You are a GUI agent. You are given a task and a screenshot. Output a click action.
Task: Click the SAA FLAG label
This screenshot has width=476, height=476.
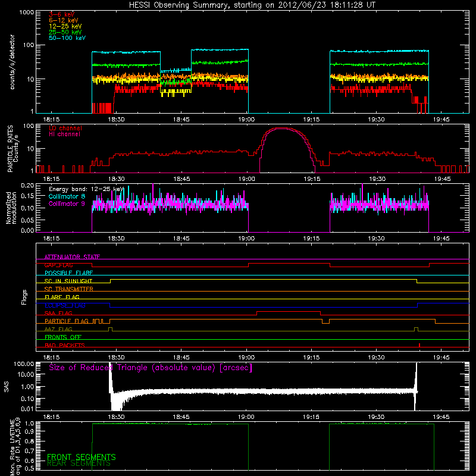58,313
